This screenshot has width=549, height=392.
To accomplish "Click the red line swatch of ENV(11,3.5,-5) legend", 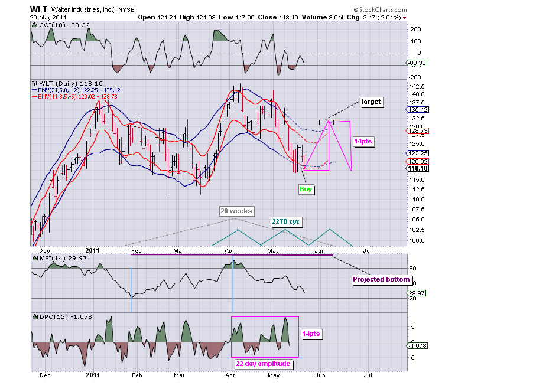I will point(35,96).
